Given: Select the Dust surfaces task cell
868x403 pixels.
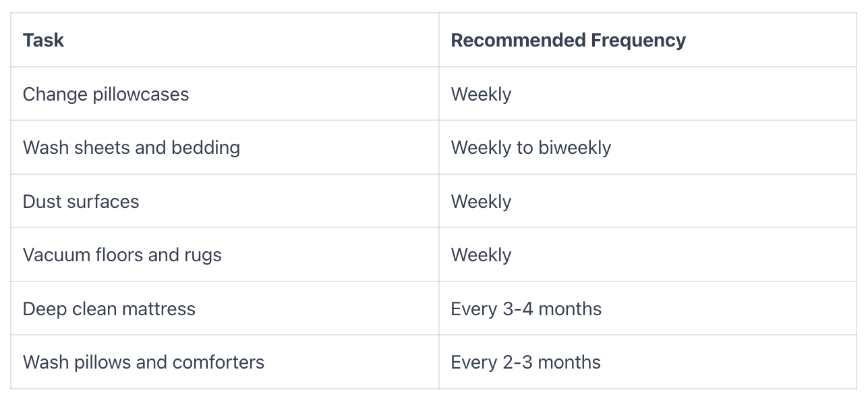Looking at the screenshot, I should coord(81,201).
